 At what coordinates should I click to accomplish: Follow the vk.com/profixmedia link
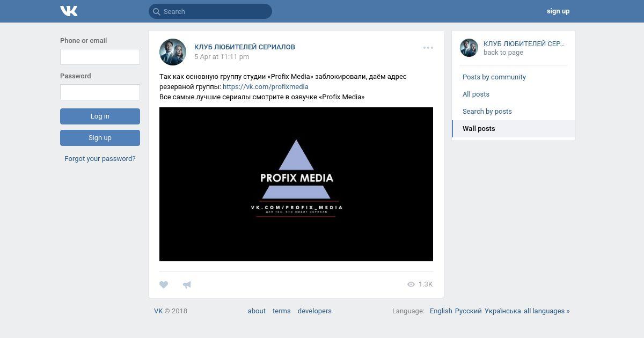[266, 87]
